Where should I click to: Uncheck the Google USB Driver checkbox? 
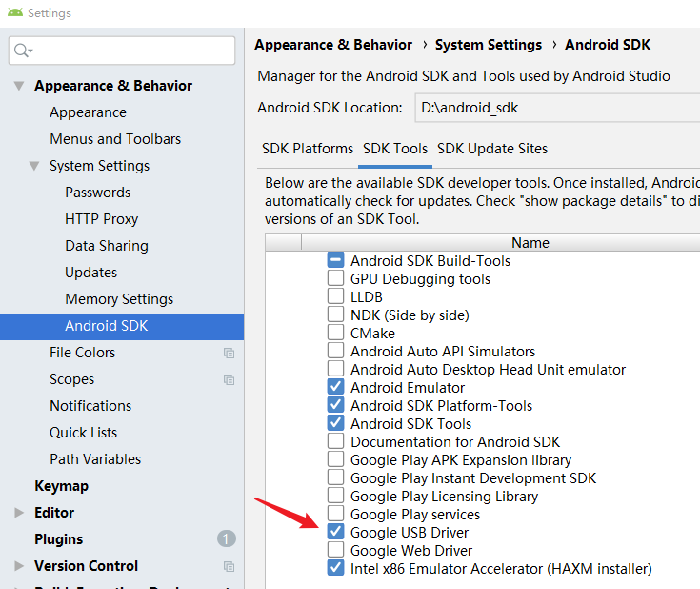(x=335, y=532)
